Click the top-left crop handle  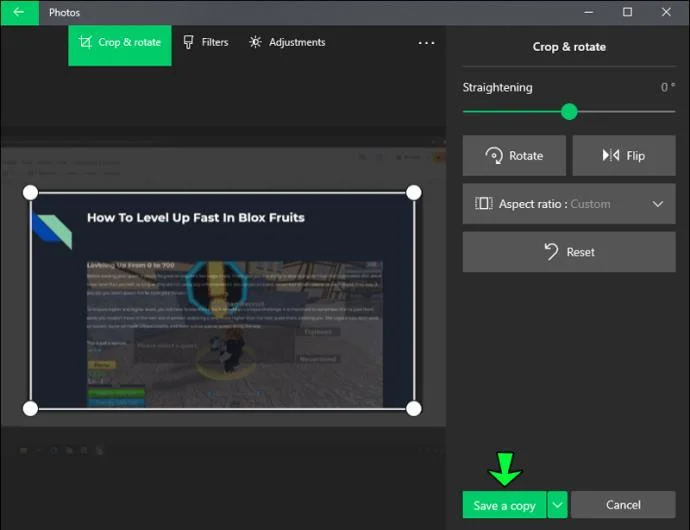30,192
